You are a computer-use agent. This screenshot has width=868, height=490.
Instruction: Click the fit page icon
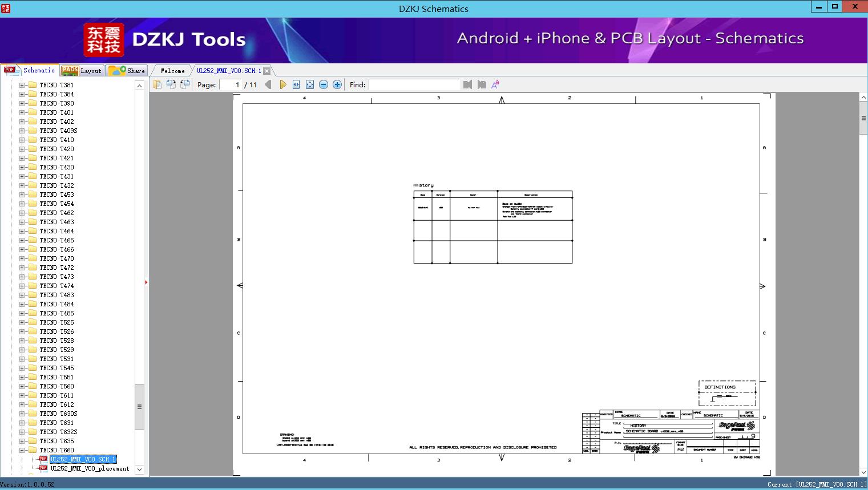click(310, 84)
